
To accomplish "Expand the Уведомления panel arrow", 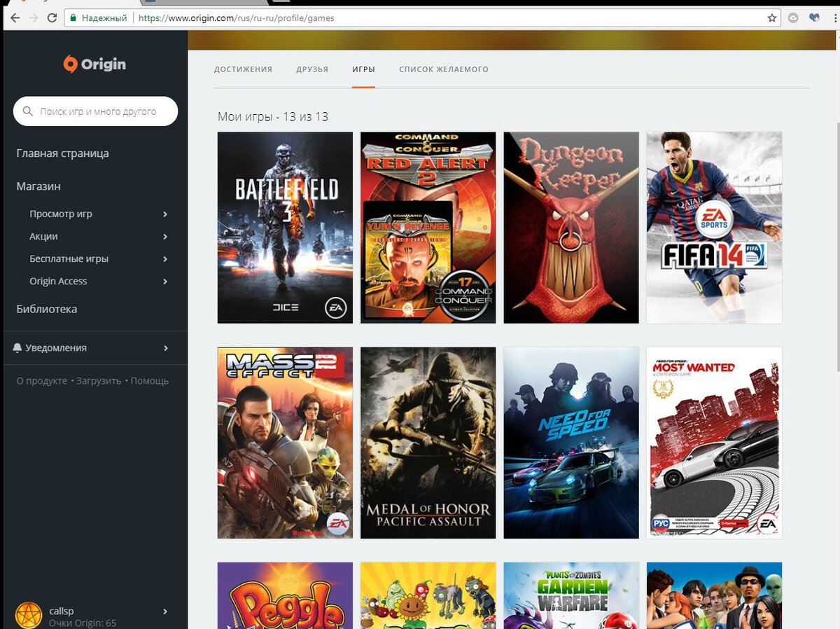I will point(165,348).
